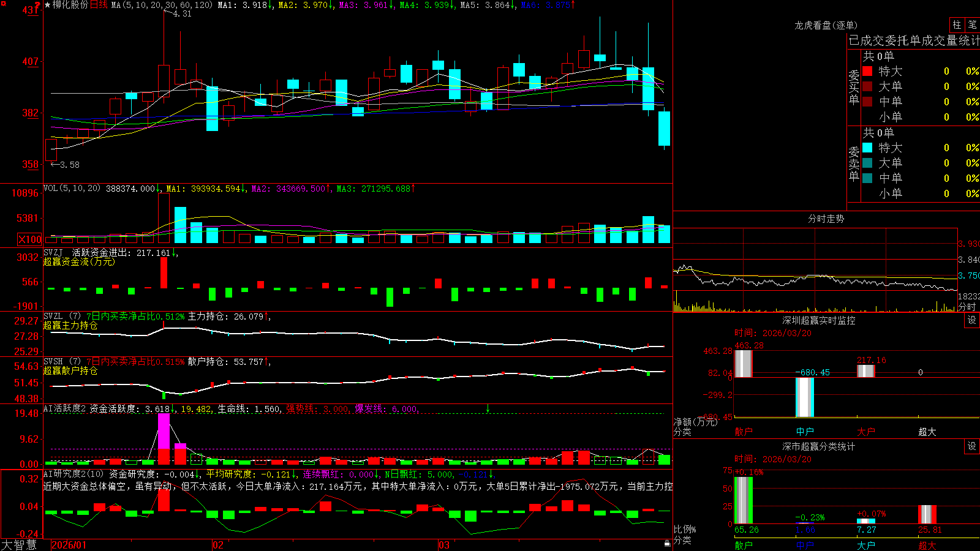Click the 02 month marker on date axis
The width and height of the screenshot is (980, 551).
pos(218,545)
